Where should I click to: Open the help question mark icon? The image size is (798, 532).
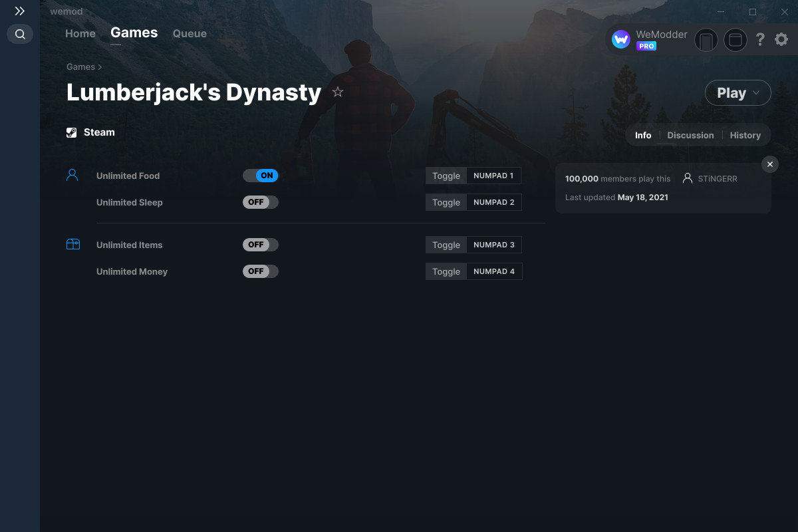click(x=760, y=40)
